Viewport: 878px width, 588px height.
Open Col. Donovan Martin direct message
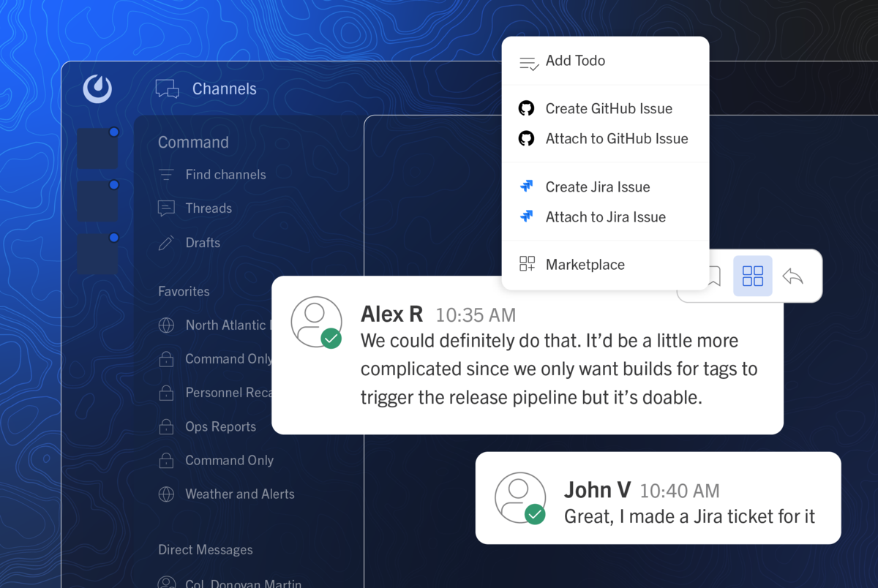[243, 583]
